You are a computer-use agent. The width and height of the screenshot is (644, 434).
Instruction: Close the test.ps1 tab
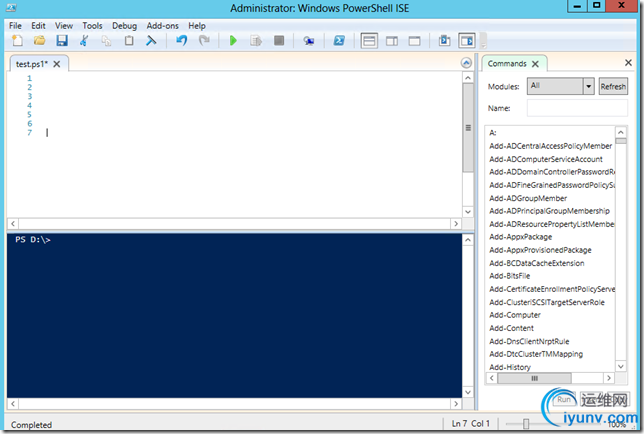click(x=57, y=64)
